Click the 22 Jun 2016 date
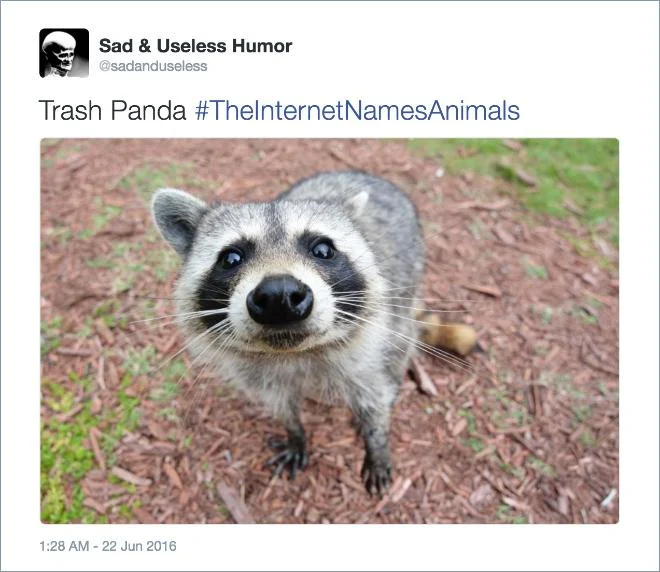Screen dimensions: 660x572 pyautogui.click(x=139, y=546)
